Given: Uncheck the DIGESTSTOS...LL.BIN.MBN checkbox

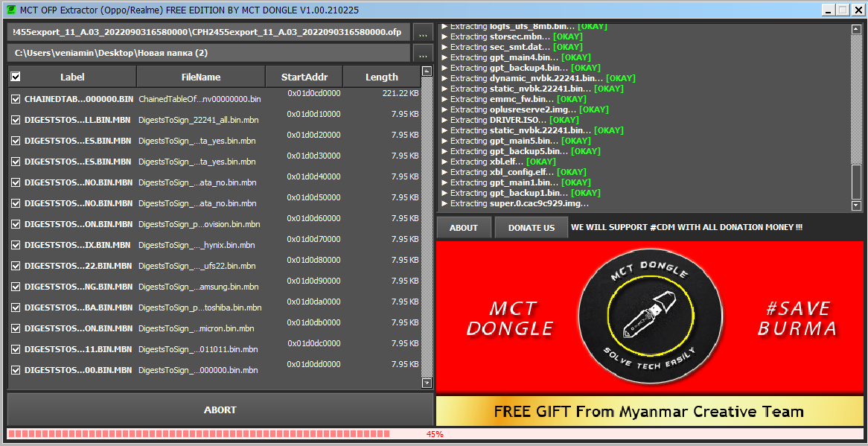Looking at the screenshot, I should pyautogui.click(x=16, y=120).
